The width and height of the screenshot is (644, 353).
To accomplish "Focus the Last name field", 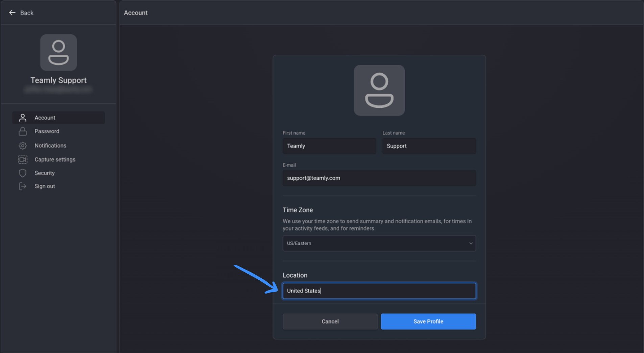I will (429, 146).
